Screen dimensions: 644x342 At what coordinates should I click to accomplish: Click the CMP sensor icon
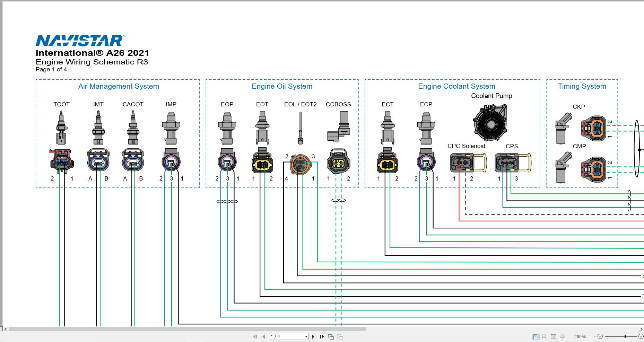coord(564,167)
